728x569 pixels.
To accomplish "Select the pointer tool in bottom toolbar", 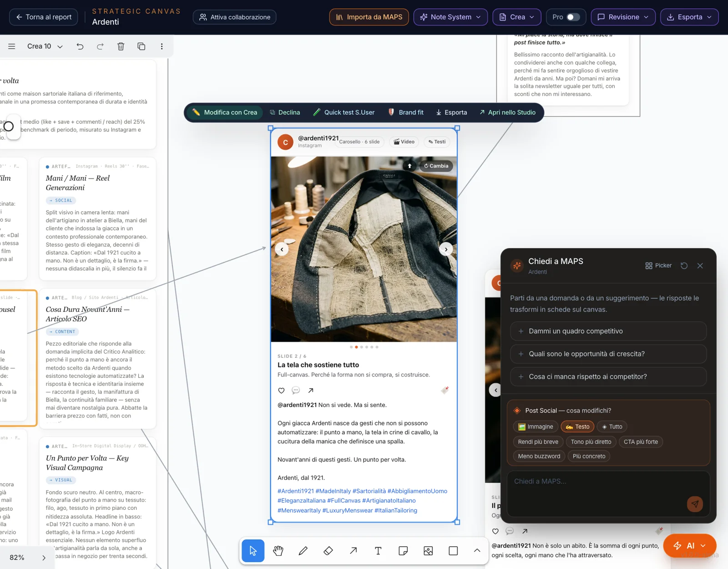I will click(253, 551).
